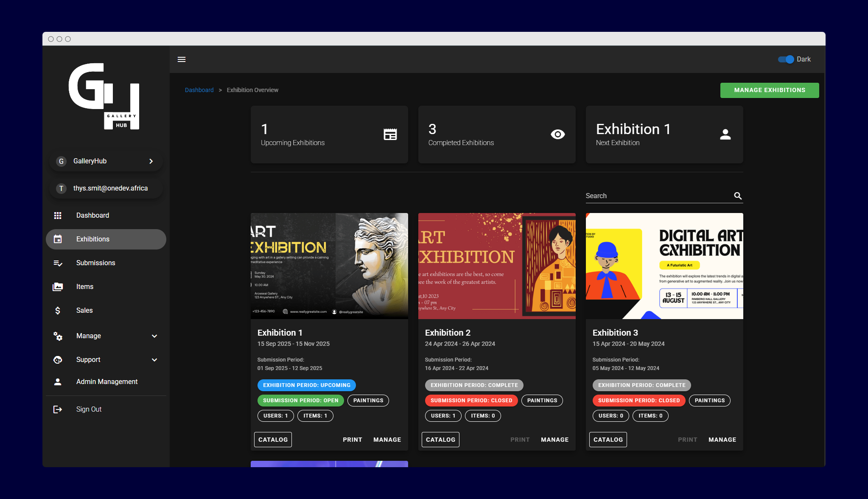The height and width of the screenshot is (499, 868).
Task: Click the eye icon on Completed Exhibitions card
Action: click(557, 135)
